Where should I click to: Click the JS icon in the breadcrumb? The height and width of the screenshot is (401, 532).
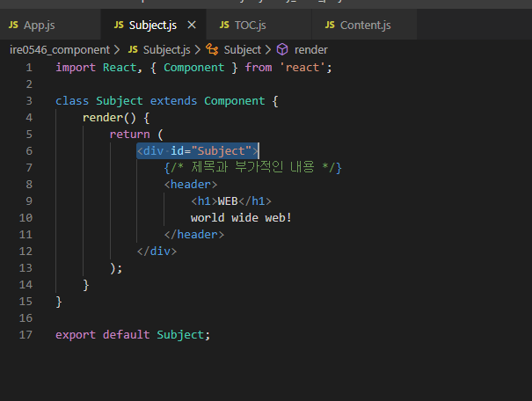point(133,49)
